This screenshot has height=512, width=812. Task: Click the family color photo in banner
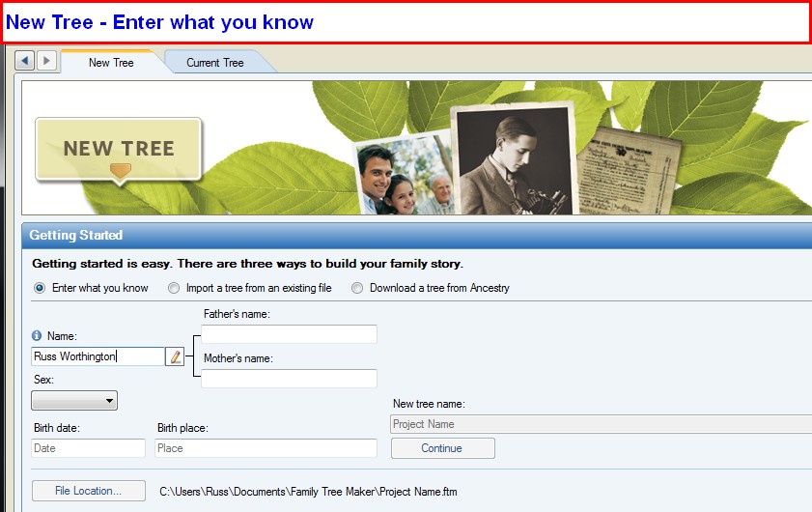point(404,174)
